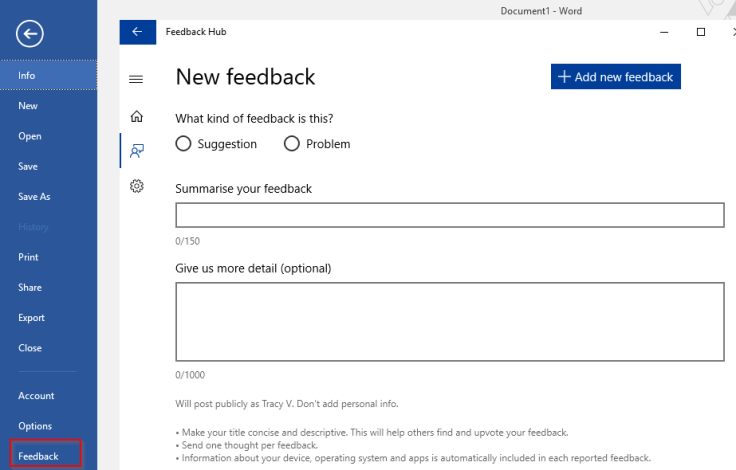Click into Summarise your feedback field

450,215
